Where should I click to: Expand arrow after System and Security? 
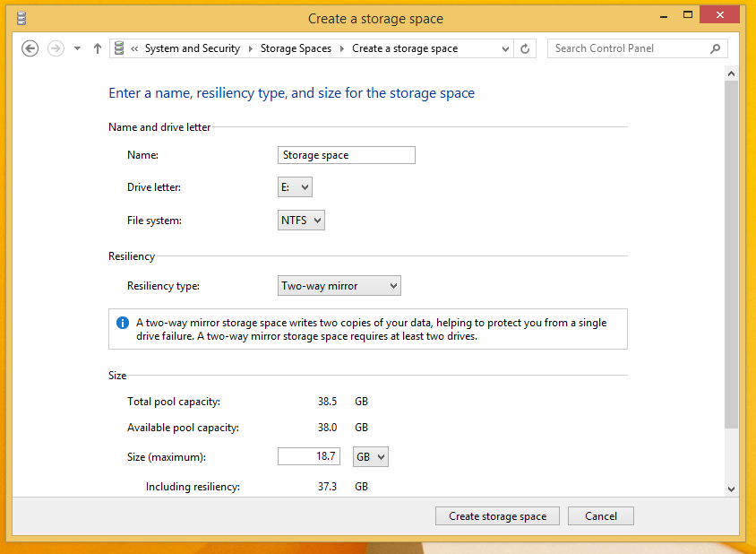coord(250,48)
